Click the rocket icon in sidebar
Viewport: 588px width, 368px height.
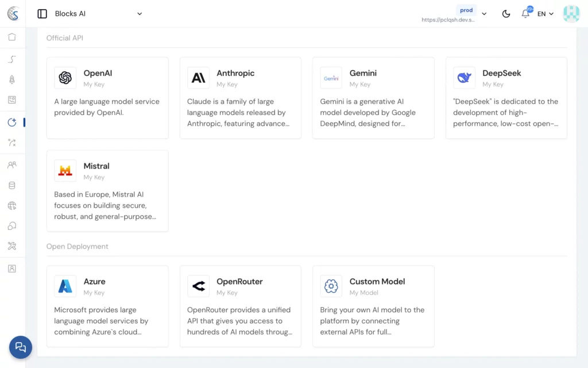pos(12,80)
